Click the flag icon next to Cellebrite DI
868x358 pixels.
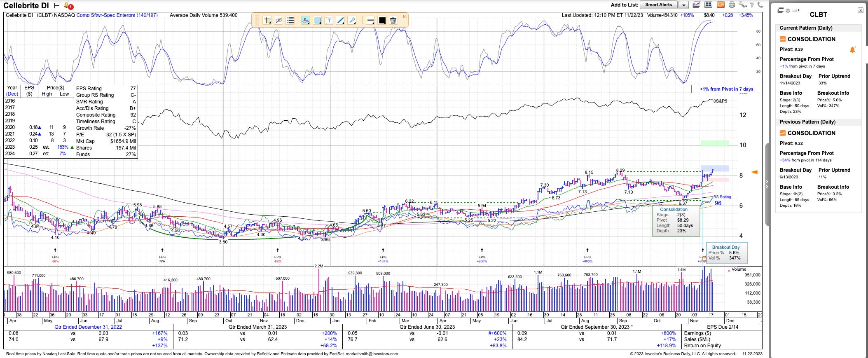[57, 5]
